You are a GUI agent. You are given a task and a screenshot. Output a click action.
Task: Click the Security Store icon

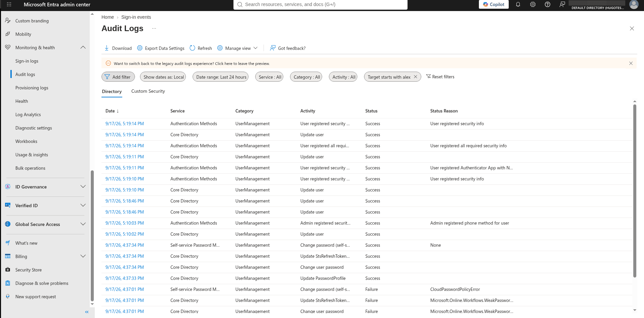[x=8, y=270]
